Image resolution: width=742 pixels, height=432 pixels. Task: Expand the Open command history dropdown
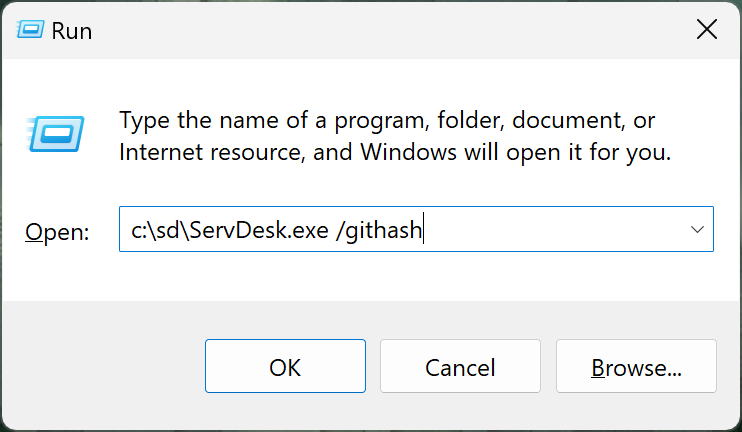(x=697, y=230)
